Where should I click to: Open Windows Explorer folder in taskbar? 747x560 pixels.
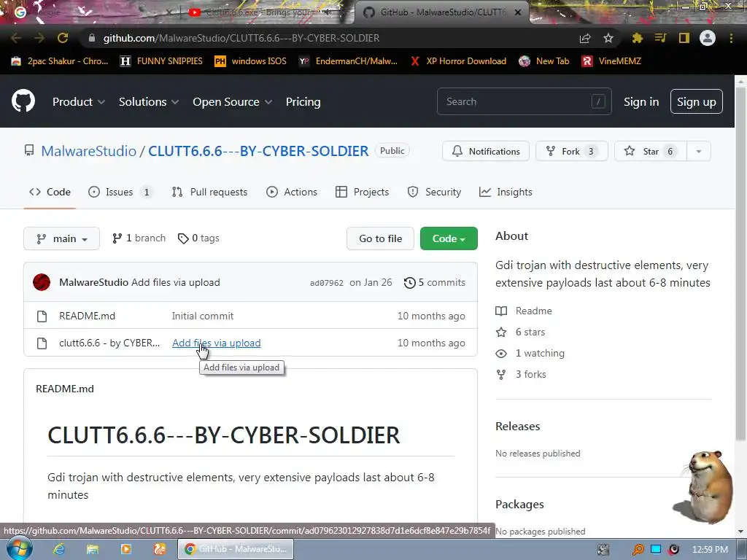click(93, 549)
